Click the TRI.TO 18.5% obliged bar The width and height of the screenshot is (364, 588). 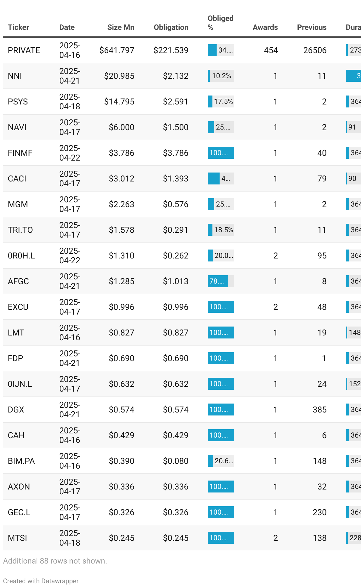221,230
